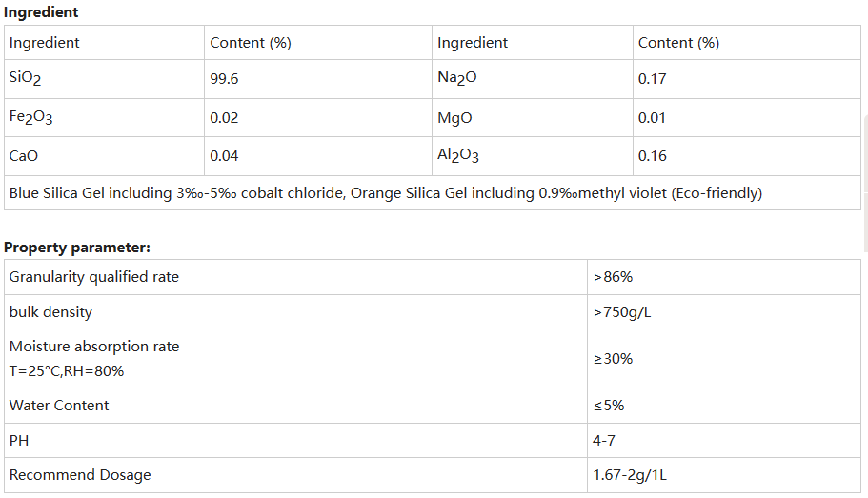
Task: Select the 0.17 content value
Action: click(x=652, y=79)
